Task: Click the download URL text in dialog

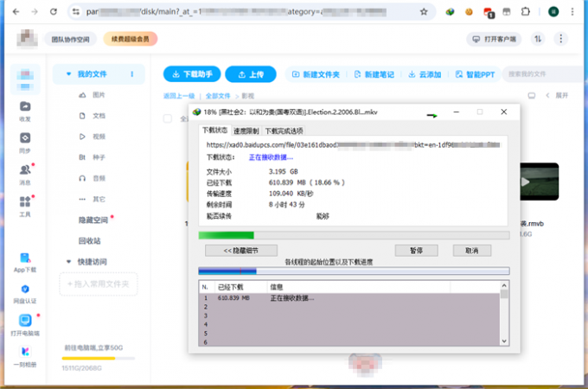Action: pyautogui.click(x=353, y=144)
